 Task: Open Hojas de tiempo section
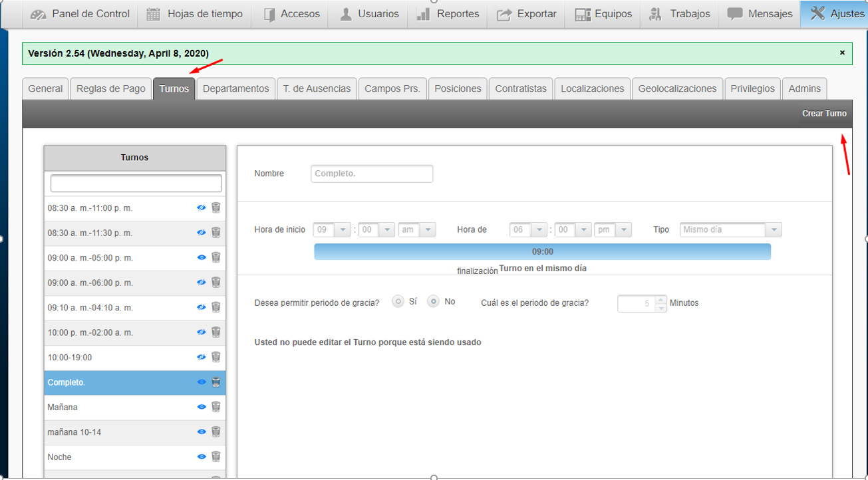click(195, 14)
